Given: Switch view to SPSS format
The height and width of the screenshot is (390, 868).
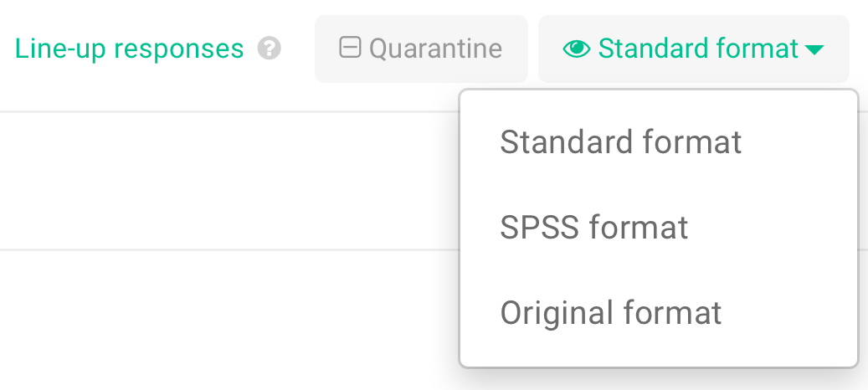Looking at the screenshot, I should coord(593,228).
